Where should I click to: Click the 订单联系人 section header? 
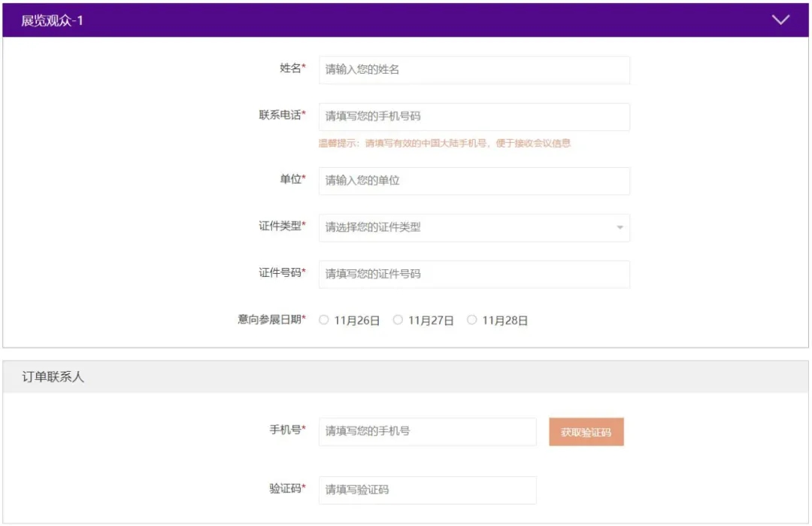point(53,377)
